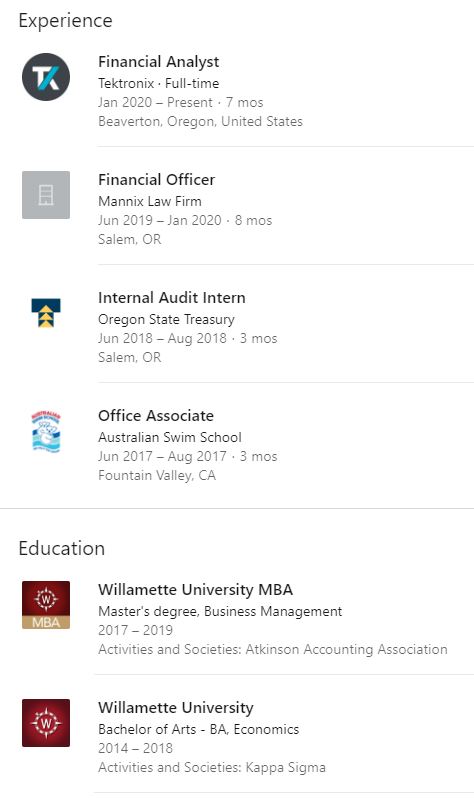This screenshot has width=474, height=798.
Task: Select the Mannix Law Firm company name
Action: (x=150, y=201)
